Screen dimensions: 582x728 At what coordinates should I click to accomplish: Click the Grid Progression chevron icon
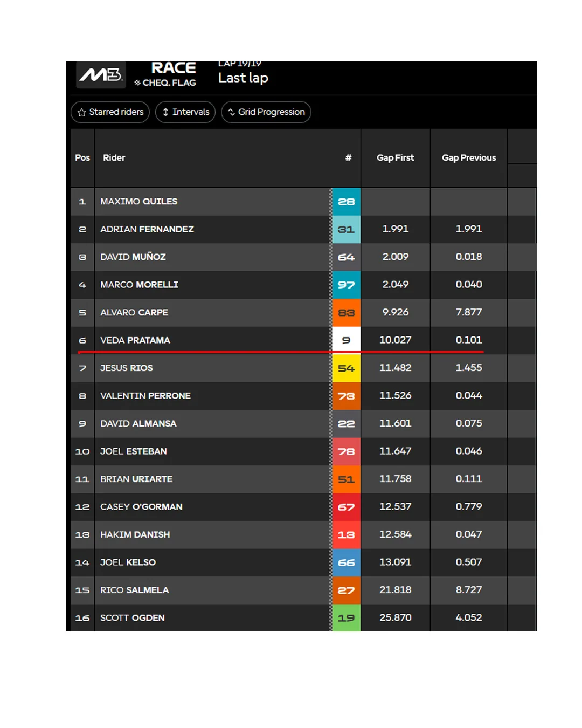coord(231,112)
